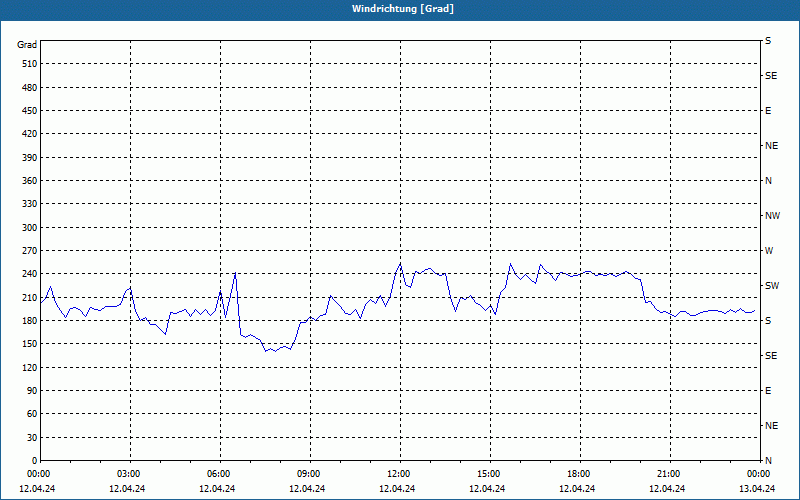
Task: Click the 0 y-axis value
Action: coord(35,461)
